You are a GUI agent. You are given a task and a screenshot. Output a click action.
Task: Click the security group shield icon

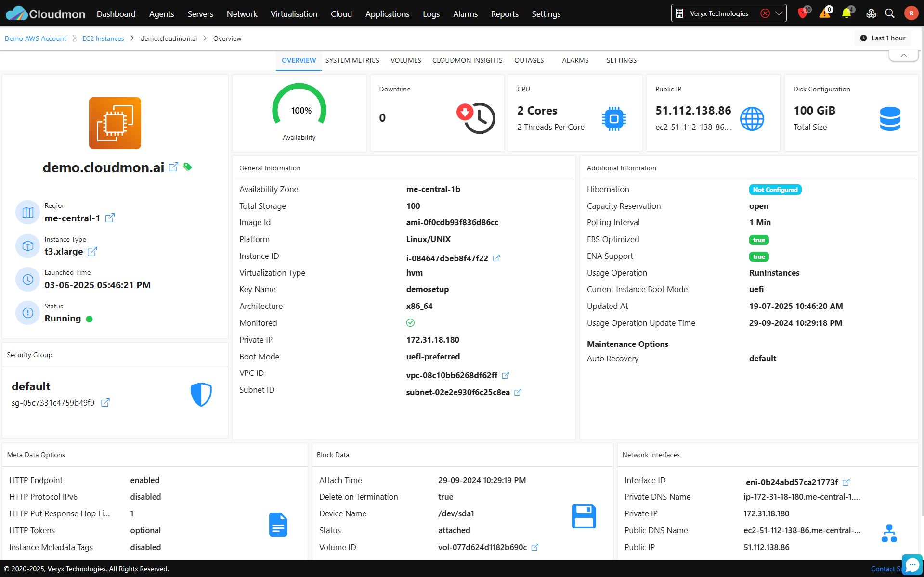pos(201,395)
